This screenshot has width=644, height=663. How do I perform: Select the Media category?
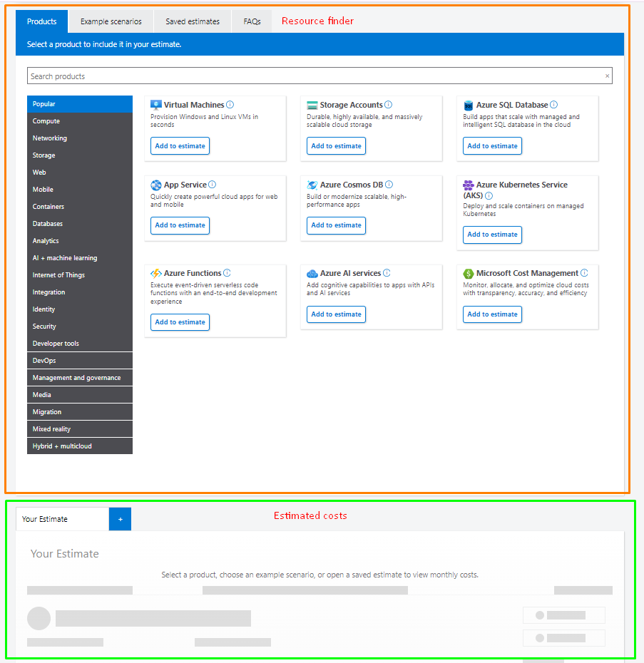pos(80,395)
